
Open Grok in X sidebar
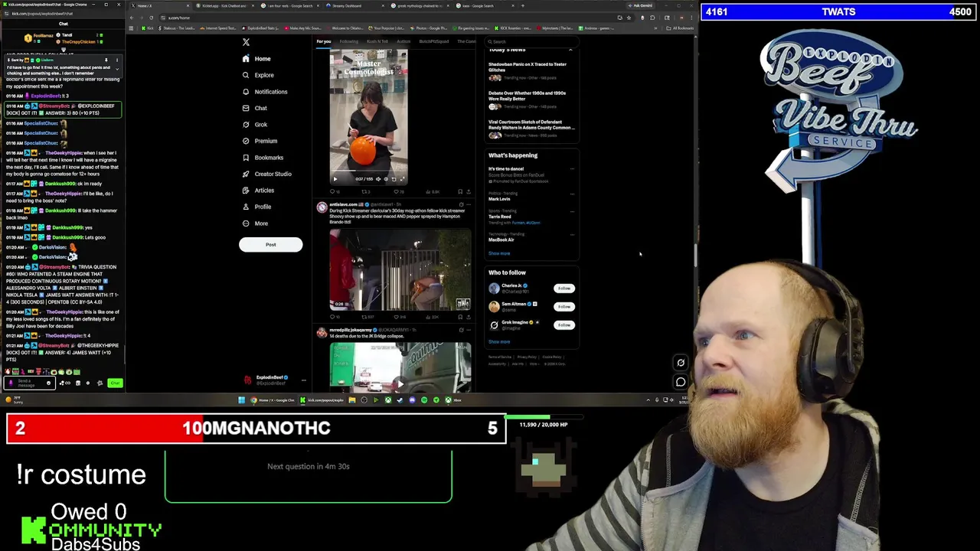pyautogui.click(x=255, y=125)
